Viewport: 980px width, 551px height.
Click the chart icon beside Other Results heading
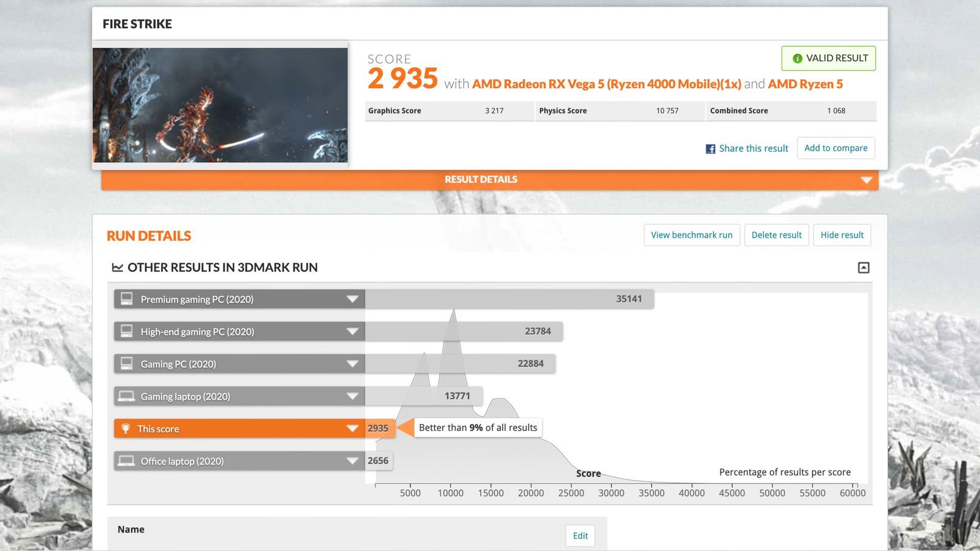(x=118, y=268)
